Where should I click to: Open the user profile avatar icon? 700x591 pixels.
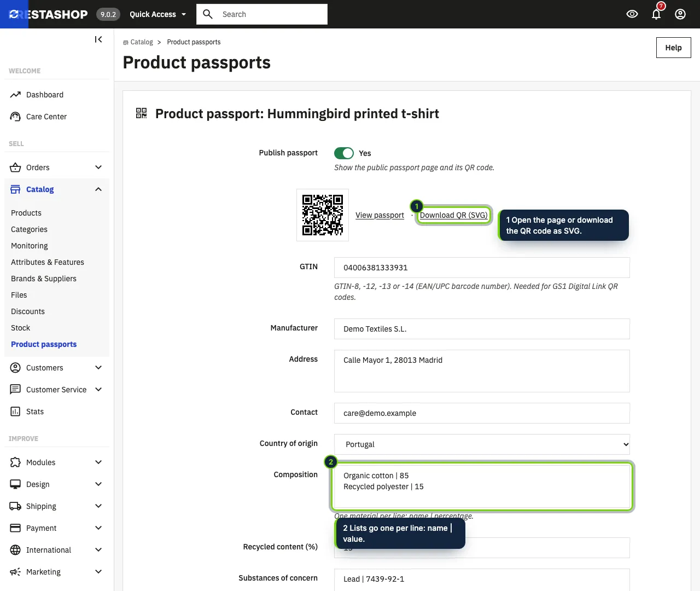point(680,14)
